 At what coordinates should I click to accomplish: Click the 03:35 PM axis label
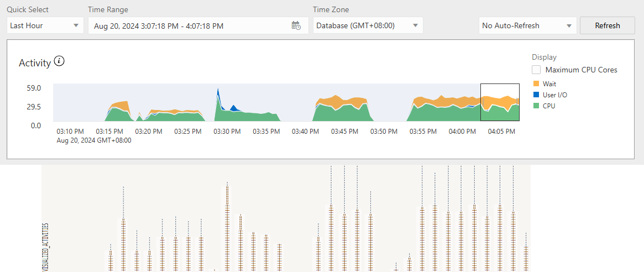click(x=266, y=132)
